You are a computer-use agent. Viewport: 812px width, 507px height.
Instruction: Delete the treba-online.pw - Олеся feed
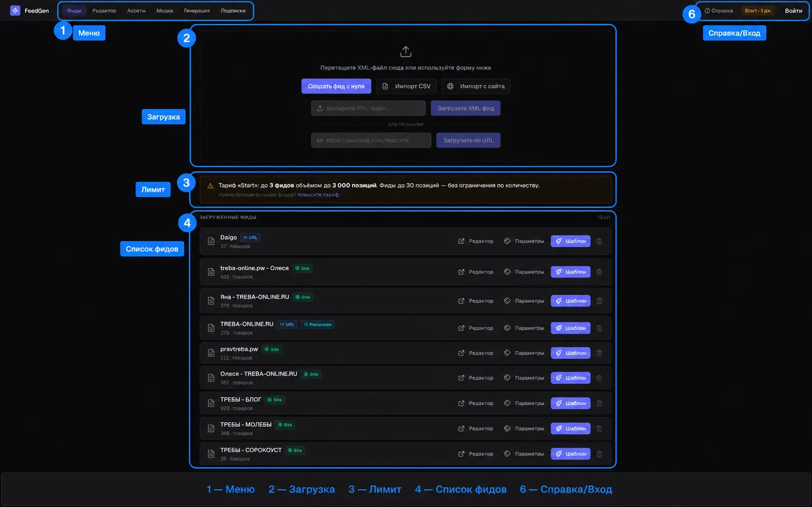click(599, 272)
